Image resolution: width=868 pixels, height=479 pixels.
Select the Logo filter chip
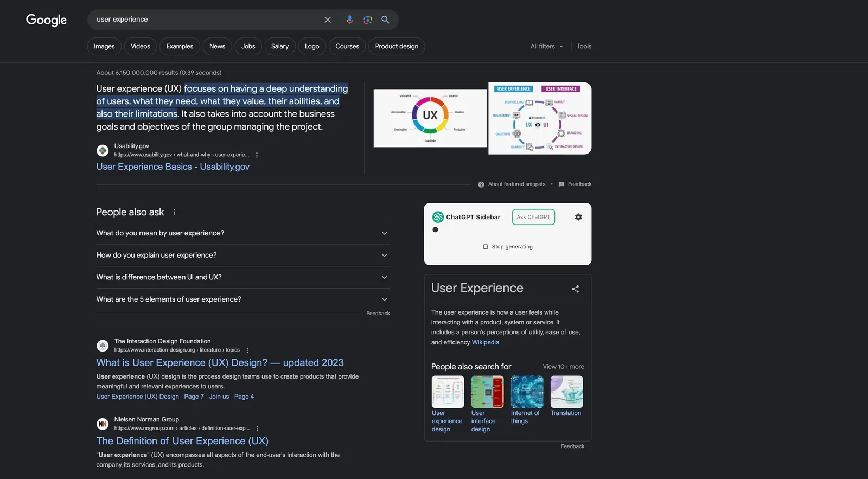pos(312,47)
